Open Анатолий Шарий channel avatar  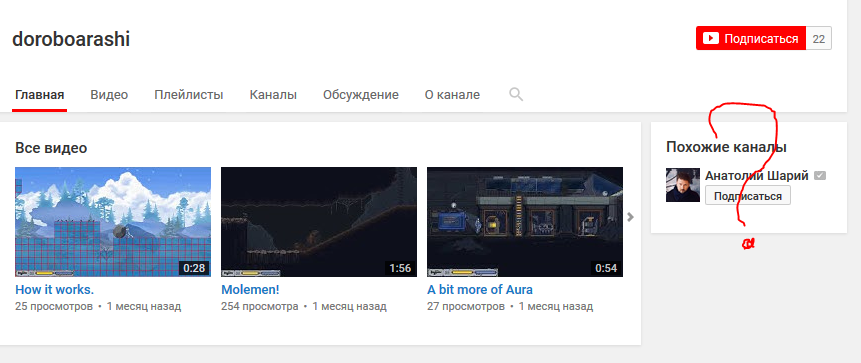tap(683, 185)
